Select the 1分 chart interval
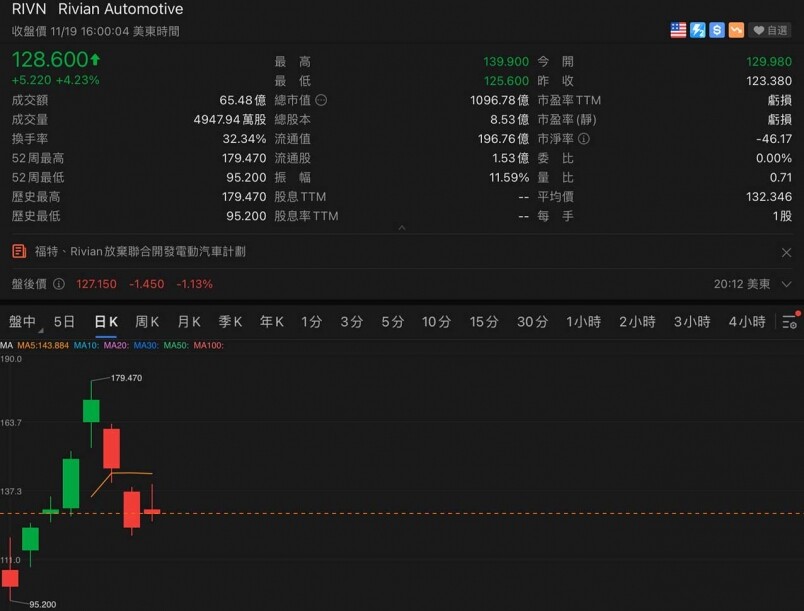The image size is (804, 611). point(311,322)
